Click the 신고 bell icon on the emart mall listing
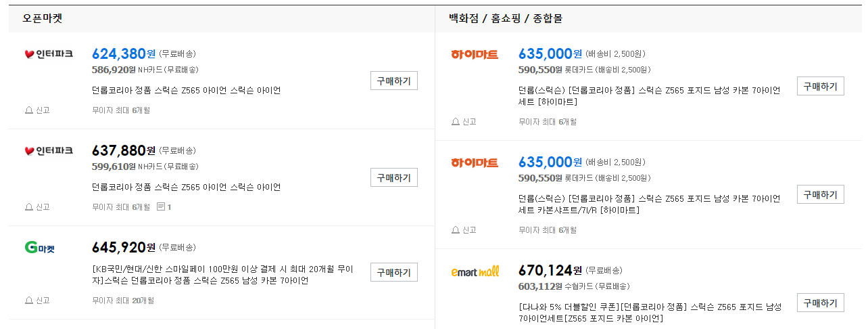Viewport: 868px width, 329px height. (456, 328)
